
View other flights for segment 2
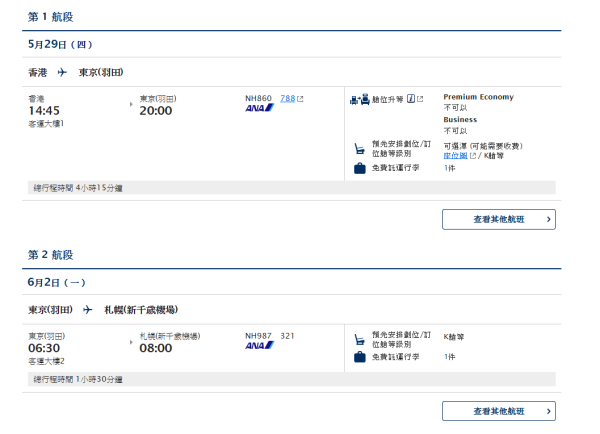coord(499,411)
